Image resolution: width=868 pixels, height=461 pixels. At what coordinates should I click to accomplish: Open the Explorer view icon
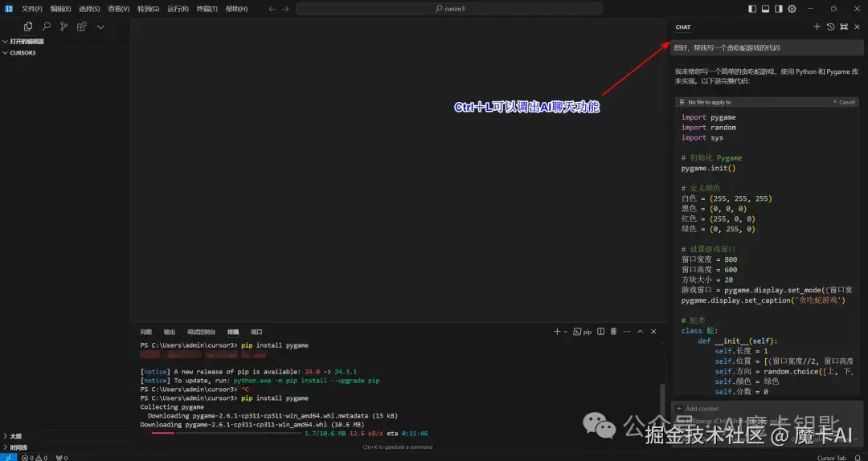coord(27,26)
